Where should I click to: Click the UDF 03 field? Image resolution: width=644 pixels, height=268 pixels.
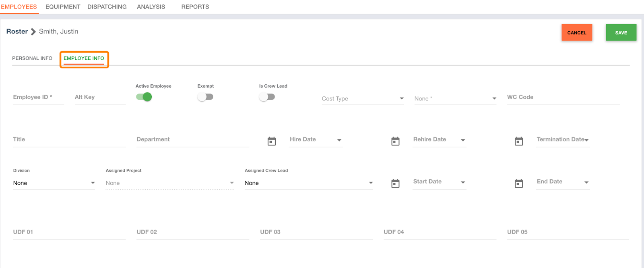pyautogui.click(x=316, y=232)
